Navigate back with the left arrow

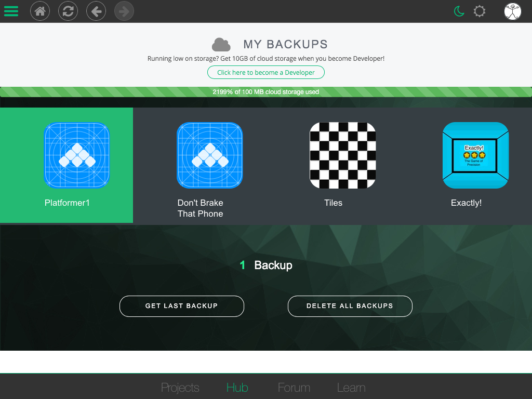[x=96, y=11]
